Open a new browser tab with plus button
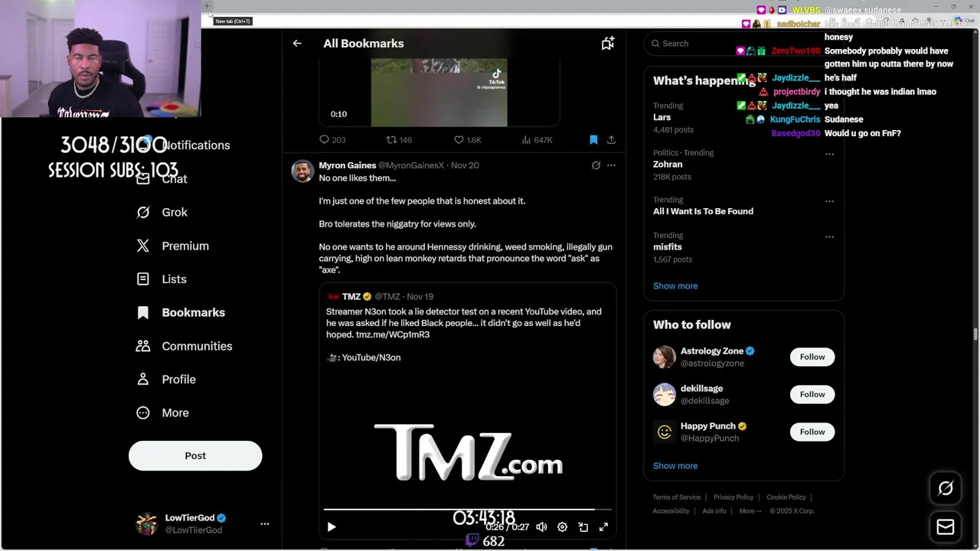The width and height of the screenshot is (980, 551). [207, 7]
